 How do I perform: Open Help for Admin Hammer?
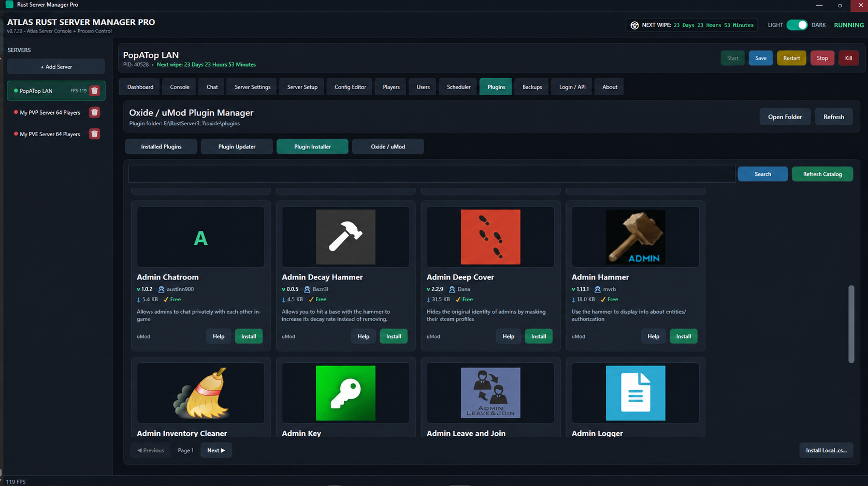click(653, 336)
